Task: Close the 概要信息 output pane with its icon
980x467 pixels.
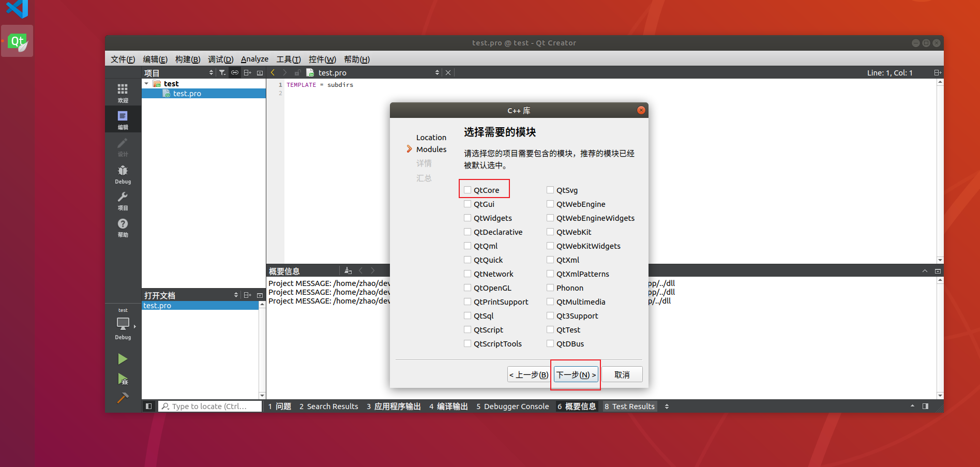Action: pos(938,271)
